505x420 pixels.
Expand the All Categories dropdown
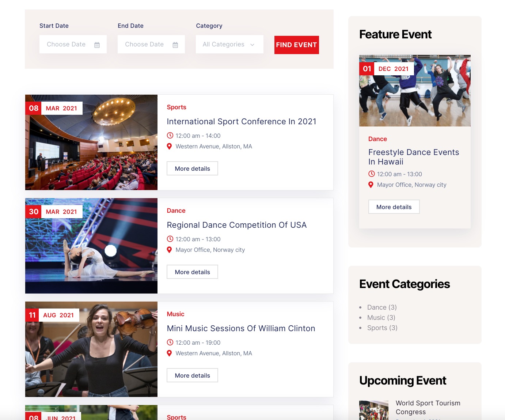click(x=229, y=44)
